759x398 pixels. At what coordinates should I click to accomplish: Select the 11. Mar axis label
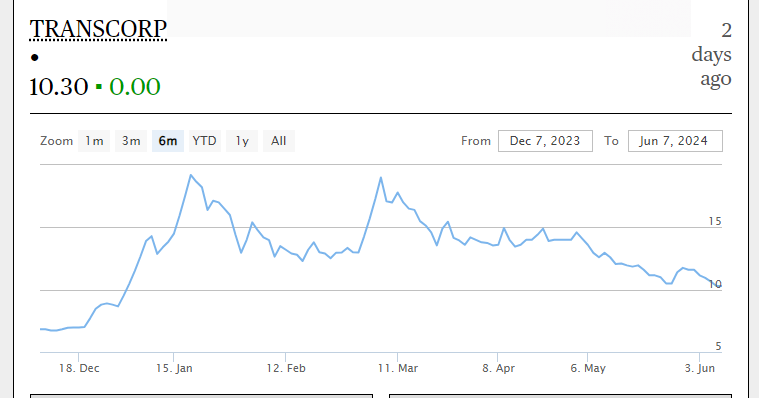(398, 368)
